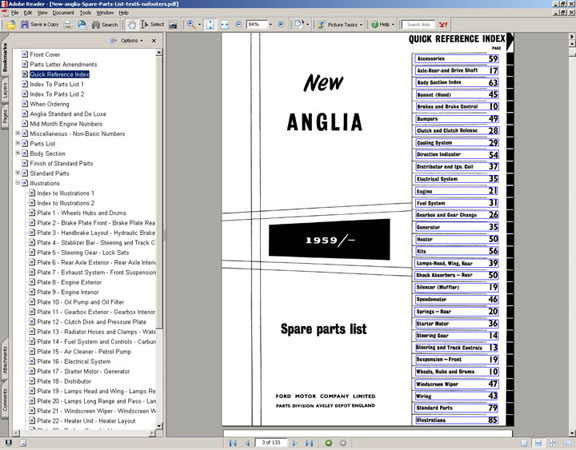This screenshot has width=576, height=450.
Task: Go to next page
Action: point(295,443)
